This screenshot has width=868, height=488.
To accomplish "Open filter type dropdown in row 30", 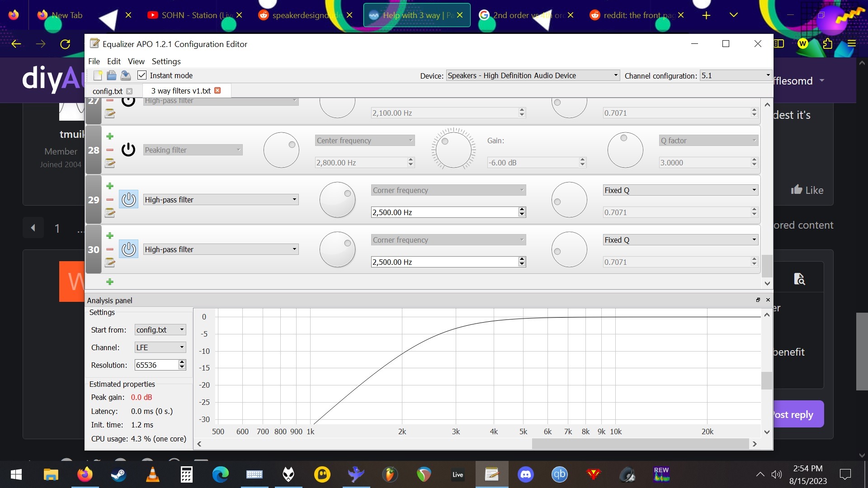I will (x=221, y=249).
